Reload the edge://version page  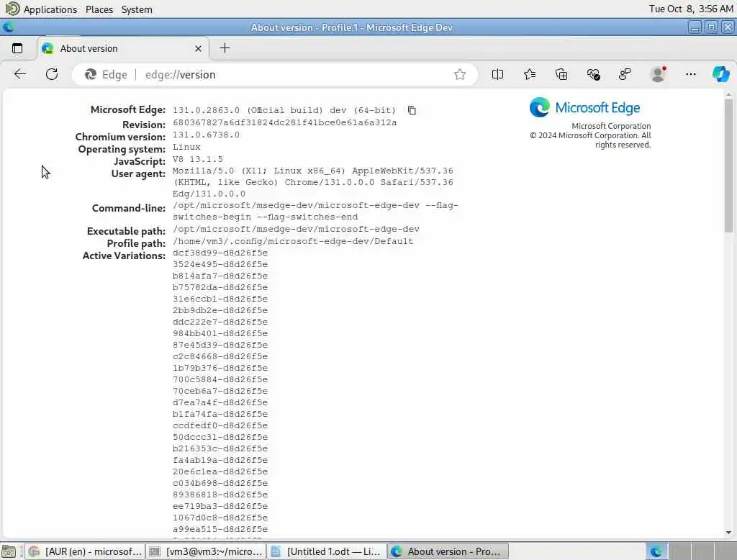(52, 74)
